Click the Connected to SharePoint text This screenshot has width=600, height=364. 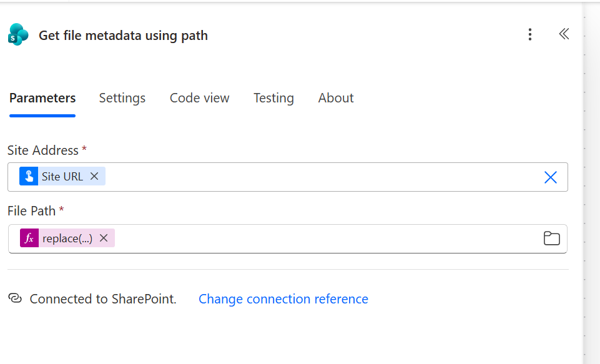click(x=103, y=299)
